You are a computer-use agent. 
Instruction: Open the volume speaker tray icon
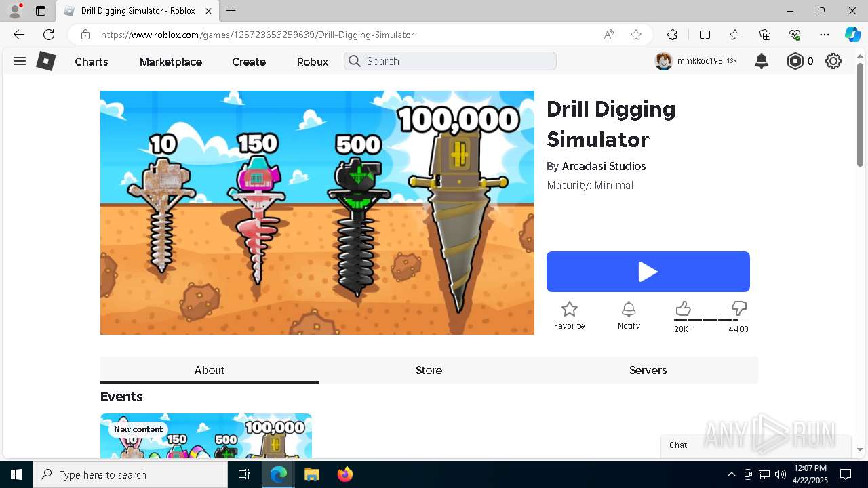point(781,474)
